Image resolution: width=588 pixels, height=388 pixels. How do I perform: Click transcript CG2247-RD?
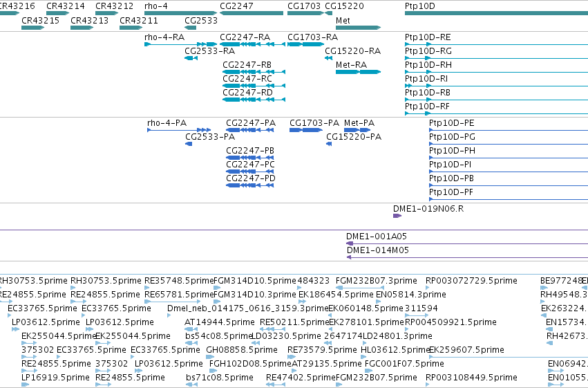[247, 93]
